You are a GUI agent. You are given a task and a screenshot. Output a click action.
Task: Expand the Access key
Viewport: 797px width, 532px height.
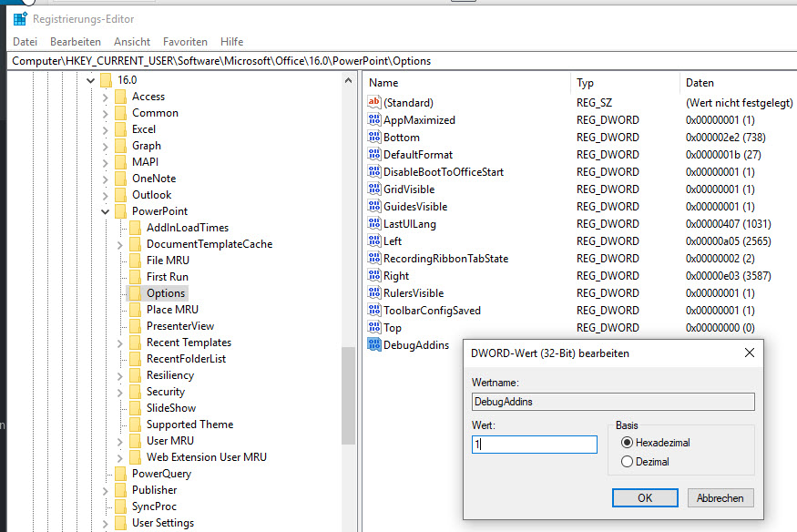click(106, 97)
